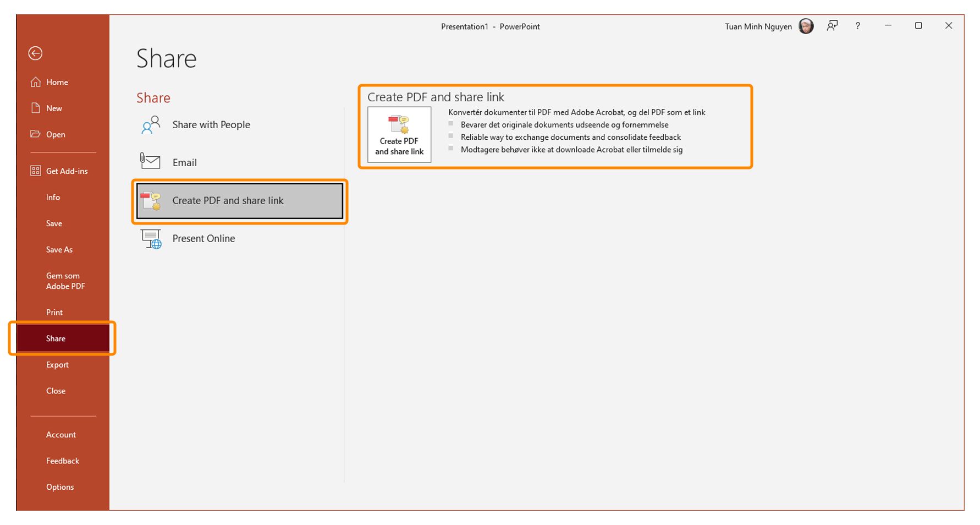
Task: Click the large Create PDF and share link preview button
Action: tap(399, 135)
